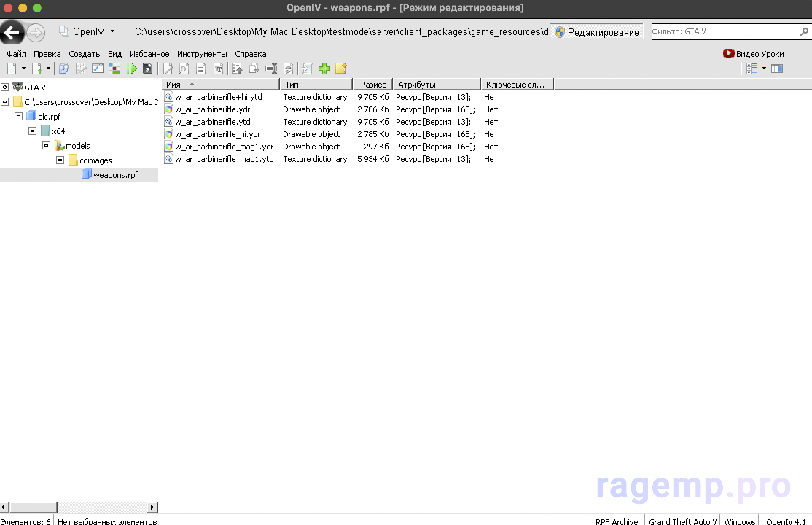The image size is (812, 525).
Task: Open the OpenIV location dropdown arrow
Action: pos(113,32)
